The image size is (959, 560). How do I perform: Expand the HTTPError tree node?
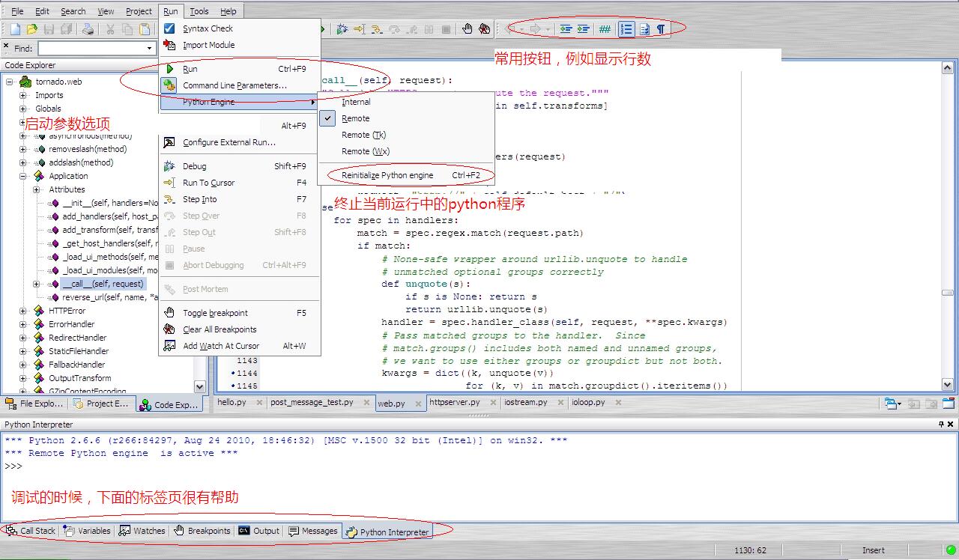click(x=23, y=311)
